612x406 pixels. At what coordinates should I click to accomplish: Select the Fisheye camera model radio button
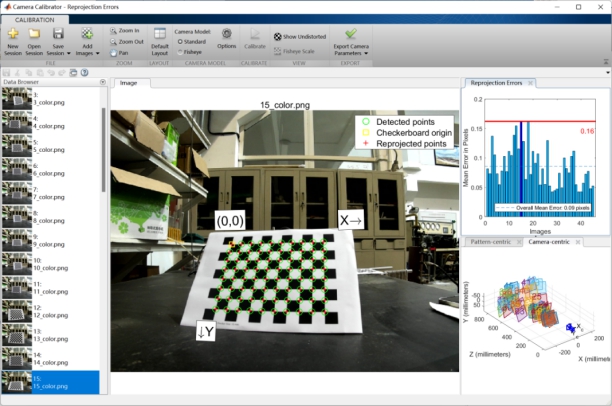[179, 51]
